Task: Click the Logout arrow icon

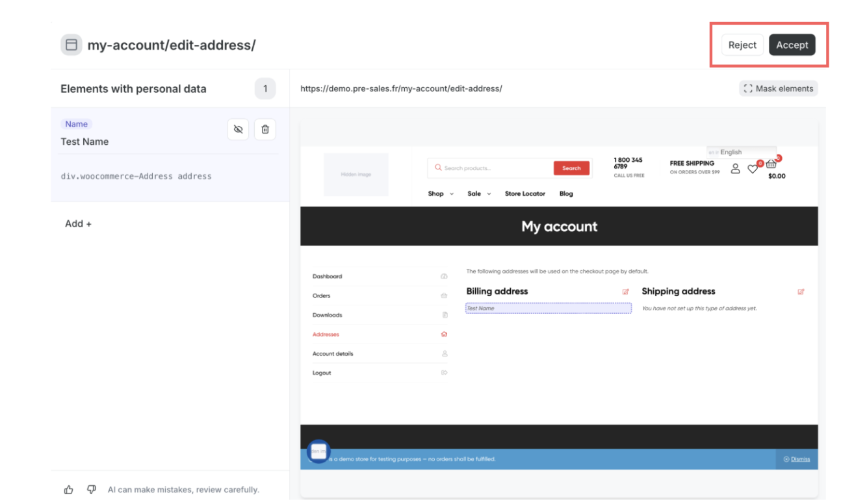Action: (x=445, y=373)
